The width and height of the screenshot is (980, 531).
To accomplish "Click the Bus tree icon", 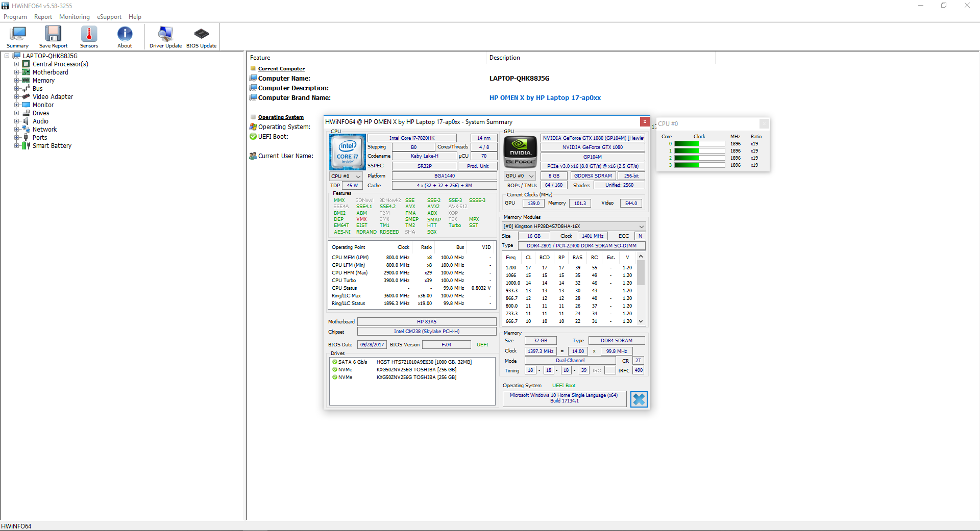I will pos(26,89).
